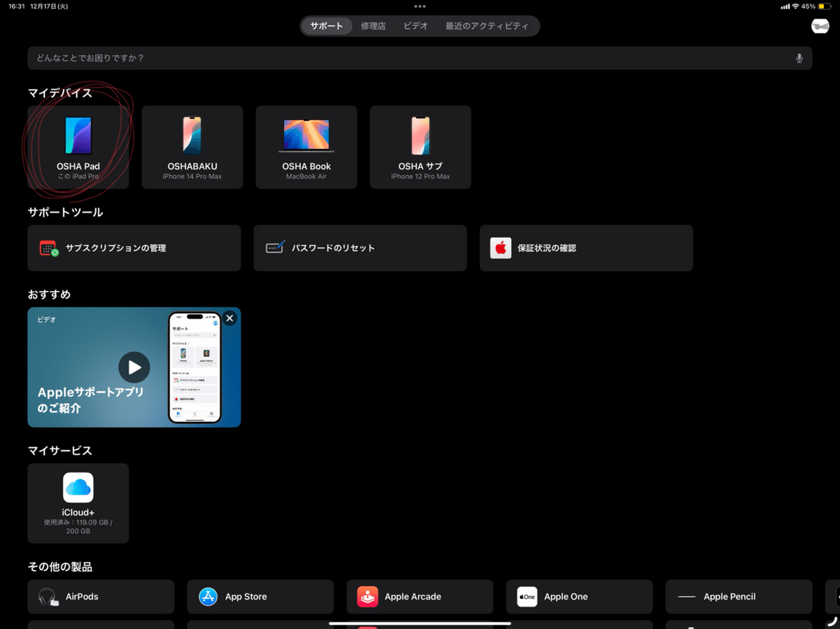Tap the 16:31 clock in status bar

[18, 6]
